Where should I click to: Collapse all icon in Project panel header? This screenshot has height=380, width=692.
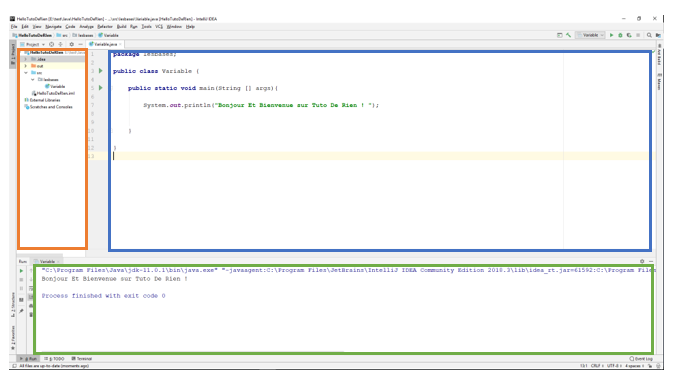tap(60, 45)
